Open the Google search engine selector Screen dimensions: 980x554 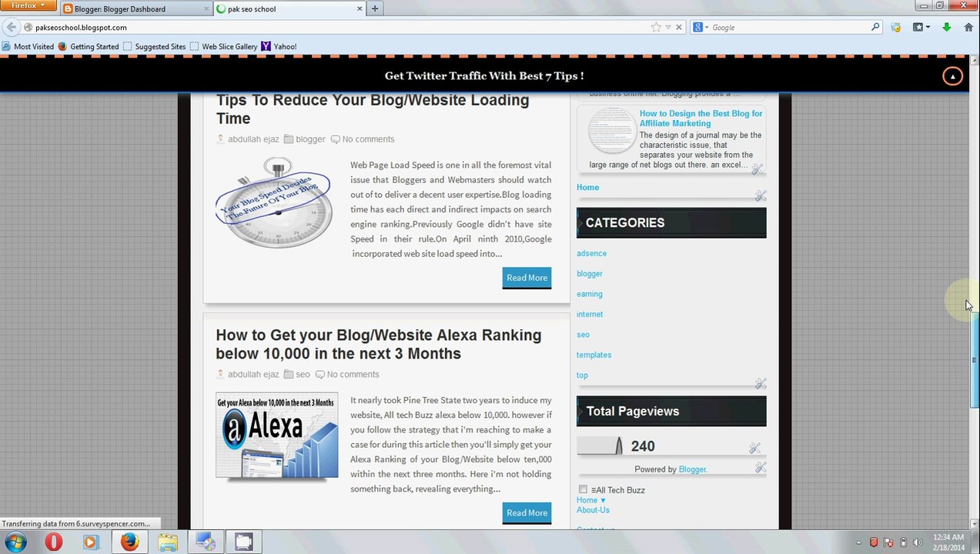tap(700, 27)
